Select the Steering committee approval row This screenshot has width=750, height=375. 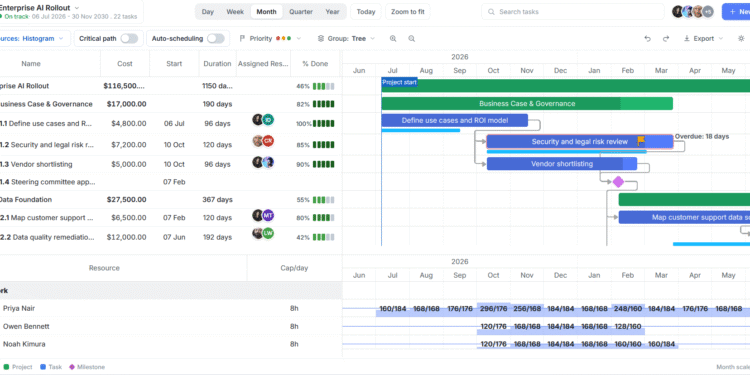tap(170, 182)
